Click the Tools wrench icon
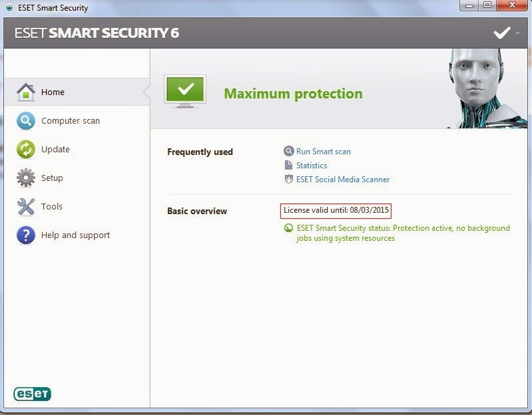Image resolution: width=532 pixels, height=415 pixels. tap(26, 206)
